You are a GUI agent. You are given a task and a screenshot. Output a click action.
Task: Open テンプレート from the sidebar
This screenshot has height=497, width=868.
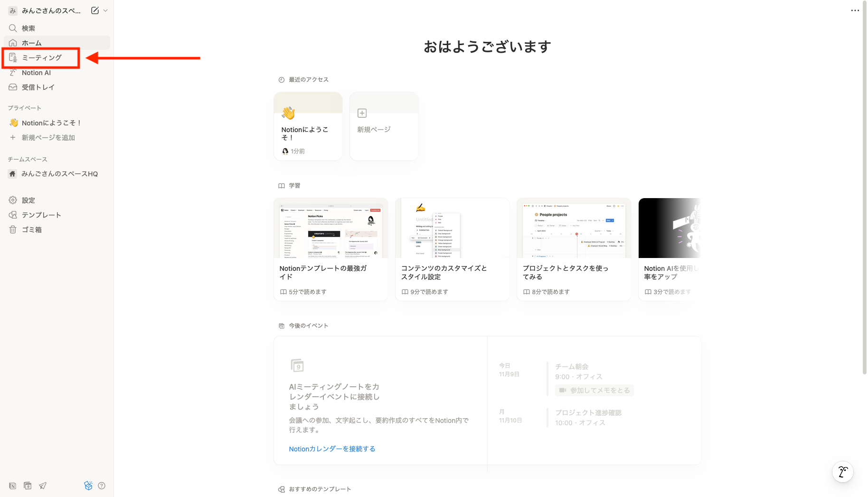[41, 215]
